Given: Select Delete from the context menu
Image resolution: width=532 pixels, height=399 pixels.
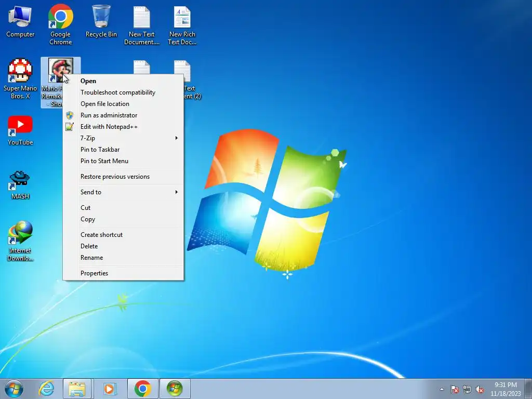Looking at the screenshot, I should tap(124, 246).
